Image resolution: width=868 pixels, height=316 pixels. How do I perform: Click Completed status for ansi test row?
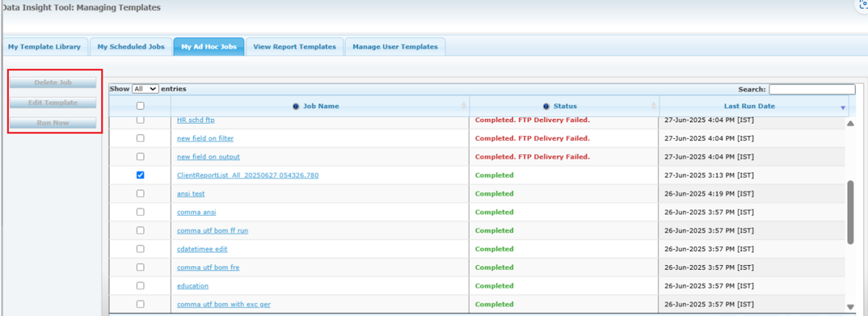tap(495, 194)
